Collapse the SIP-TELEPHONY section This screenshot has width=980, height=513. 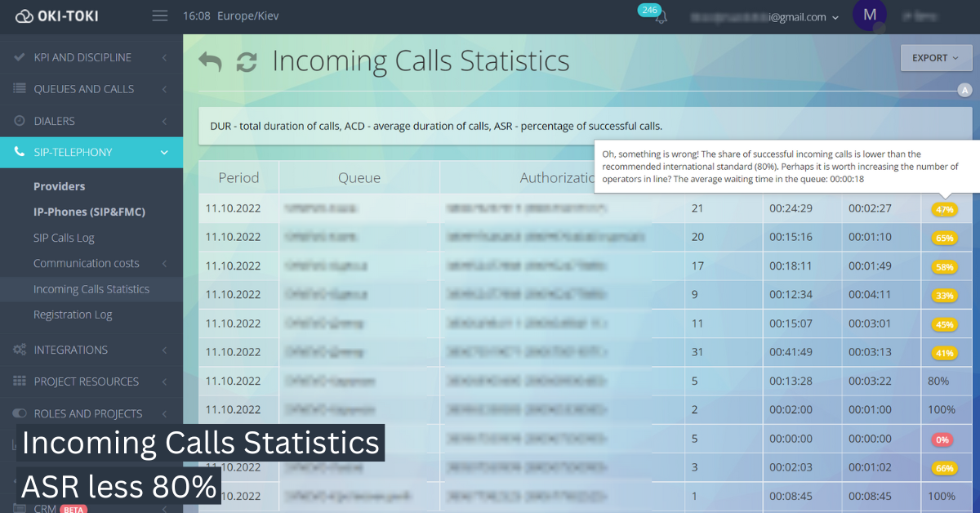coord(165,152)
